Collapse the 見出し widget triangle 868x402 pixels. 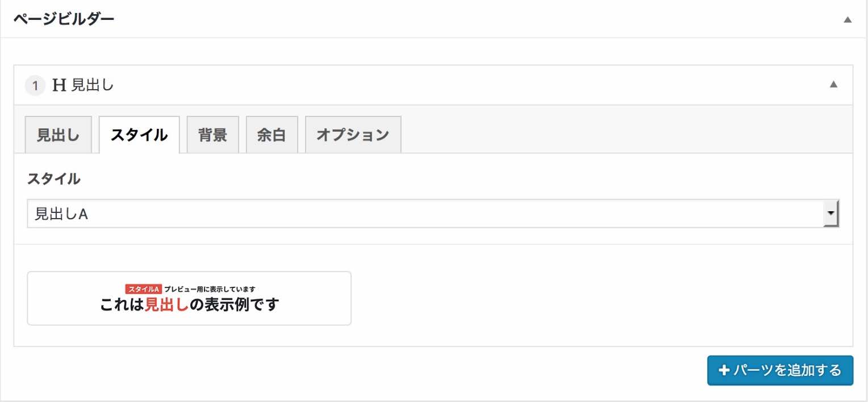833,85
